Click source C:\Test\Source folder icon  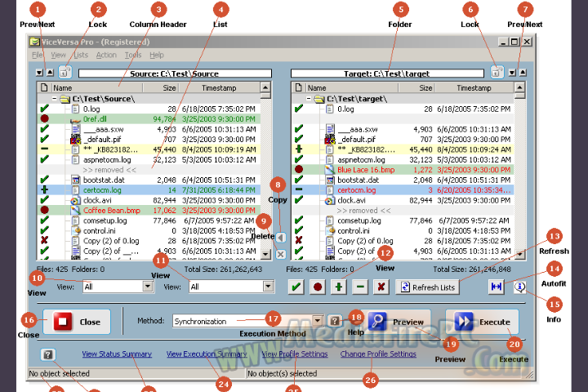point(65,99)
